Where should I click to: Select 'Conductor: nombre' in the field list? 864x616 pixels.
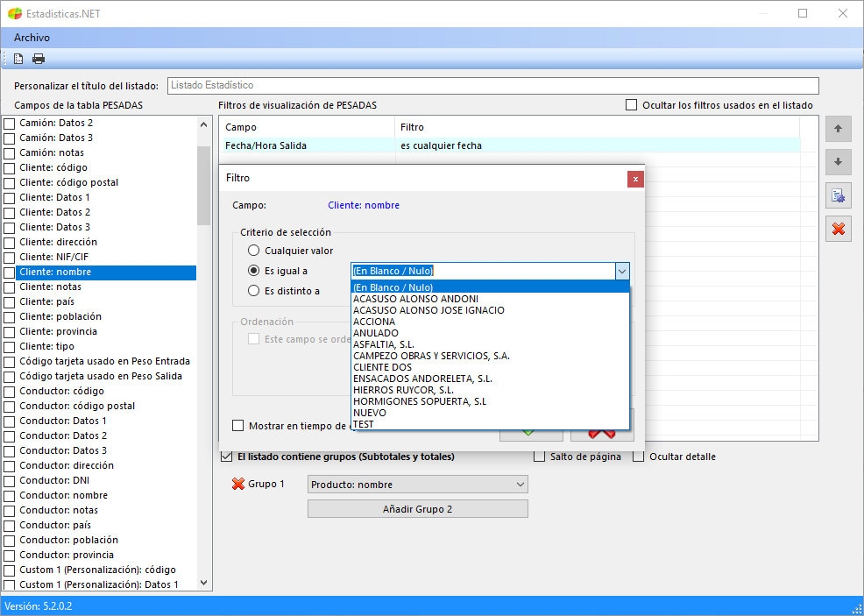point(63,495)
